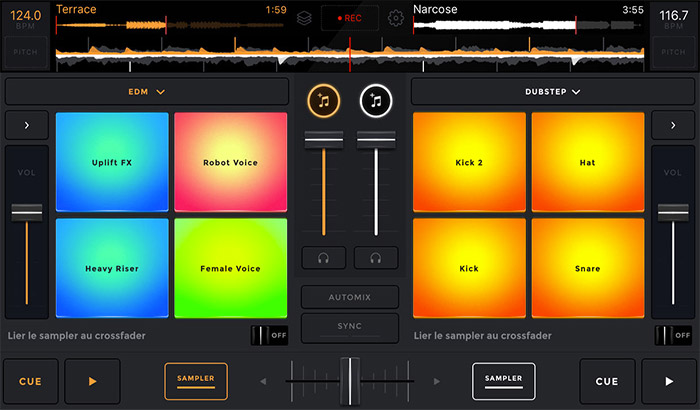
Task: Expand the left side panel with the chevron arrow
Action: [x=27, y=126]
